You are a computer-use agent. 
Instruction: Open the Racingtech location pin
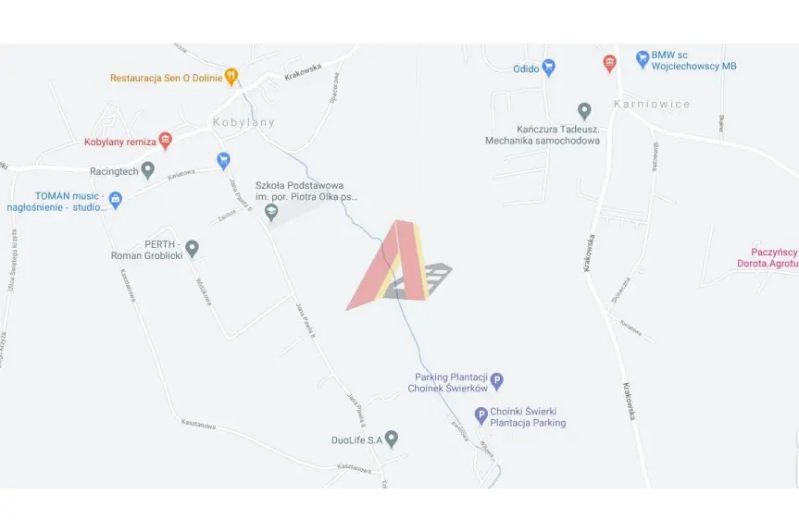pyautogui.click(x=148, y=170)
